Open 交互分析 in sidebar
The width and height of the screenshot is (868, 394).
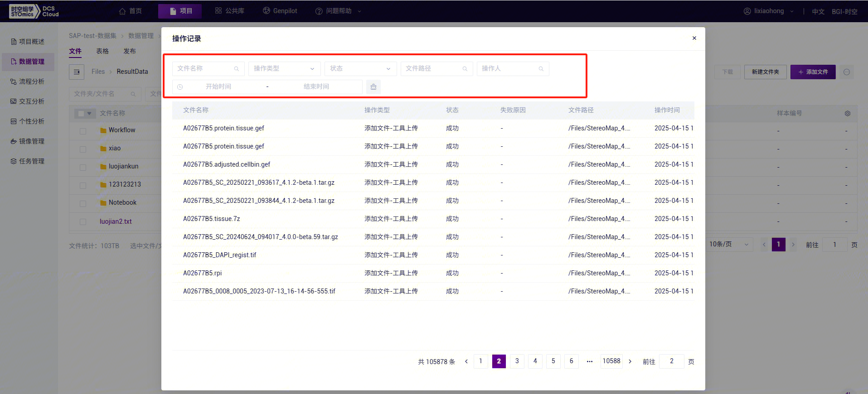point(28,101)
